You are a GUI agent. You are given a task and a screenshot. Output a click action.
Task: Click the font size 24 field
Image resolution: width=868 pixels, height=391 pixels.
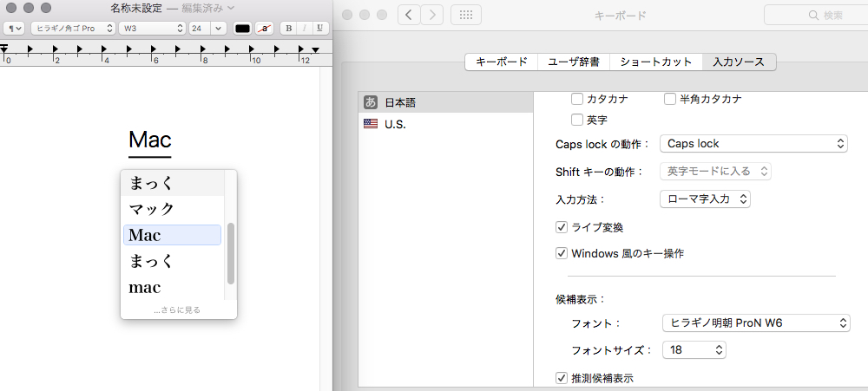tap(200, 29)
